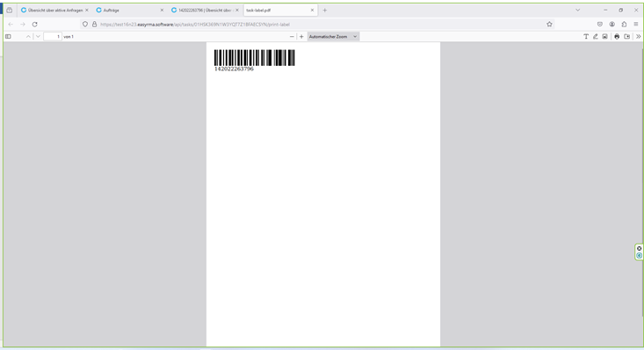Zoom out of the PDF

click(292, 37)
